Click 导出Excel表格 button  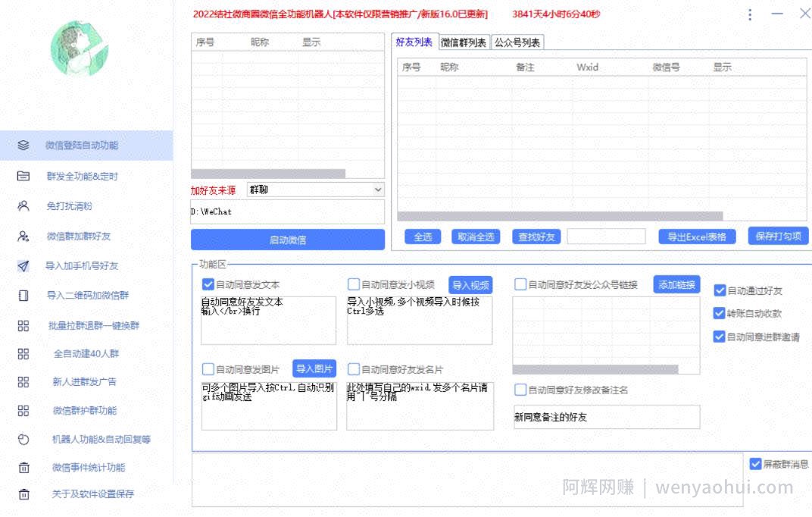pos(697,237)
